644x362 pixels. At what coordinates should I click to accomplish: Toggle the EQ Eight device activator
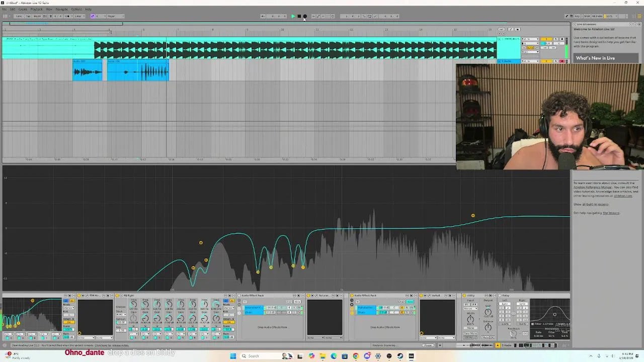(117, 296)
